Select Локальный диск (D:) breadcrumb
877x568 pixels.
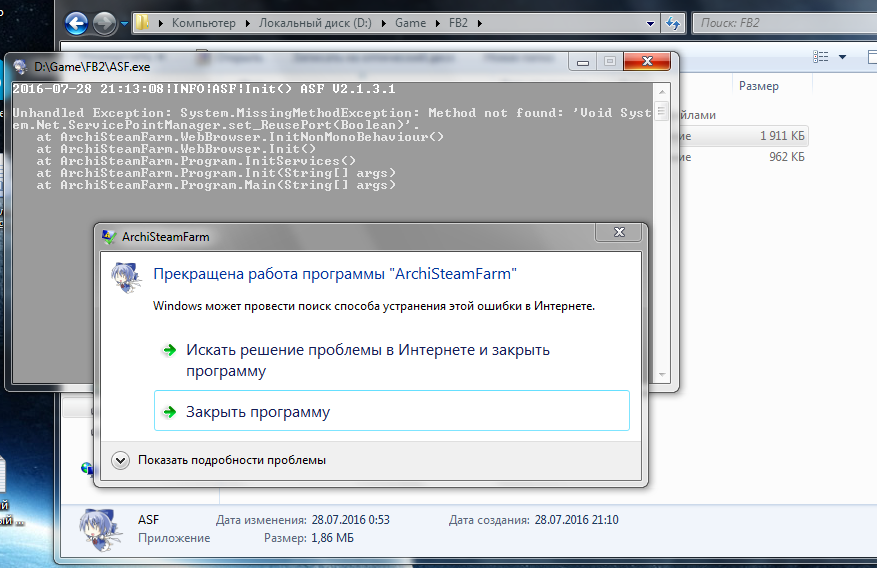[315, 23]
